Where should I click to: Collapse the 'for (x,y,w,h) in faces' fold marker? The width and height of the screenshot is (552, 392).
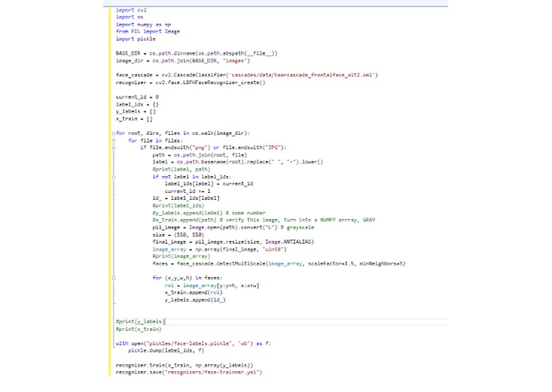pyautogui.click(x=114, y=278)
